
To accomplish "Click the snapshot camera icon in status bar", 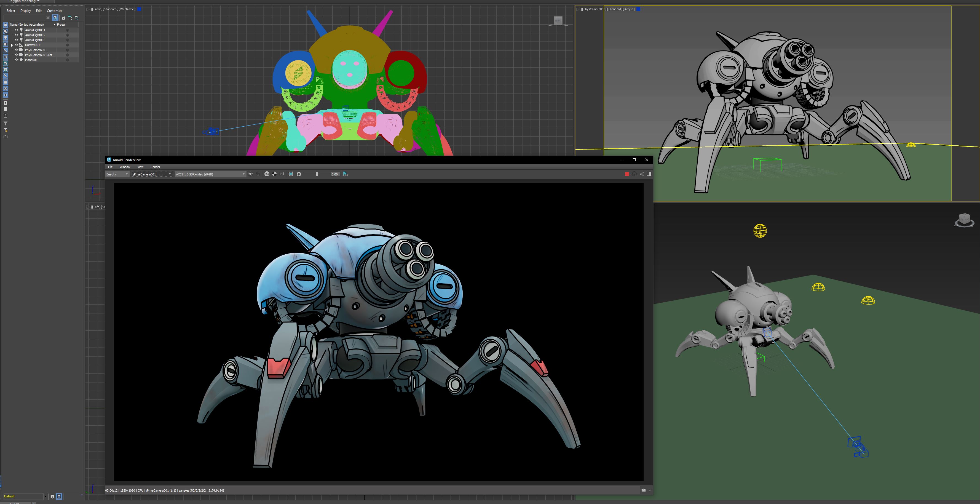I will tap(643, 490).
